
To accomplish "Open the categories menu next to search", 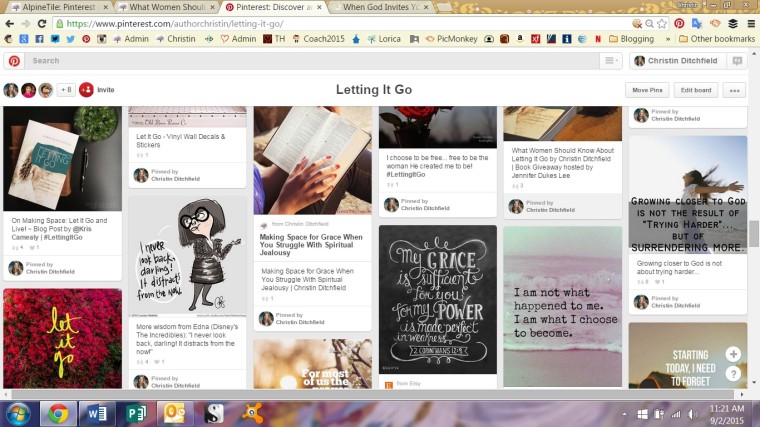I will click(x=611, y=61).
